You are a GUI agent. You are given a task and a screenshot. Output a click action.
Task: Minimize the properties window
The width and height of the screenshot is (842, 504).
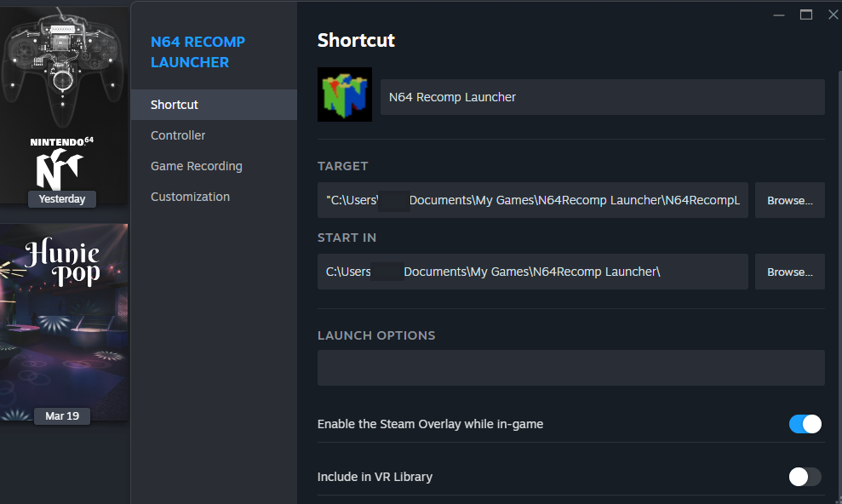click(779, 15)
